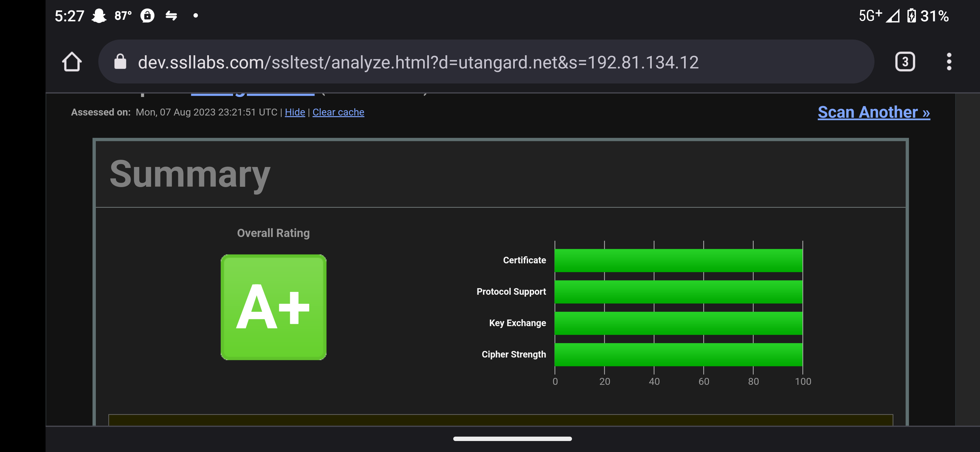Tap the URL address bar
This screenshot has height=452, width=980.
pyautogui.click(x=486, y=62)
